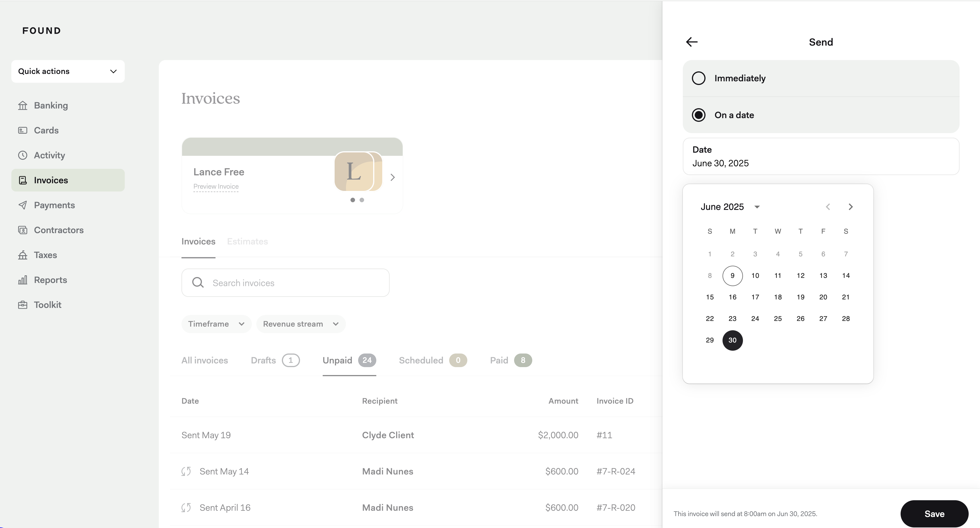Viewport: 980px width, 528px height.
Task: Click the Save button
Action: pyautogui.click(x=934, y=514)
